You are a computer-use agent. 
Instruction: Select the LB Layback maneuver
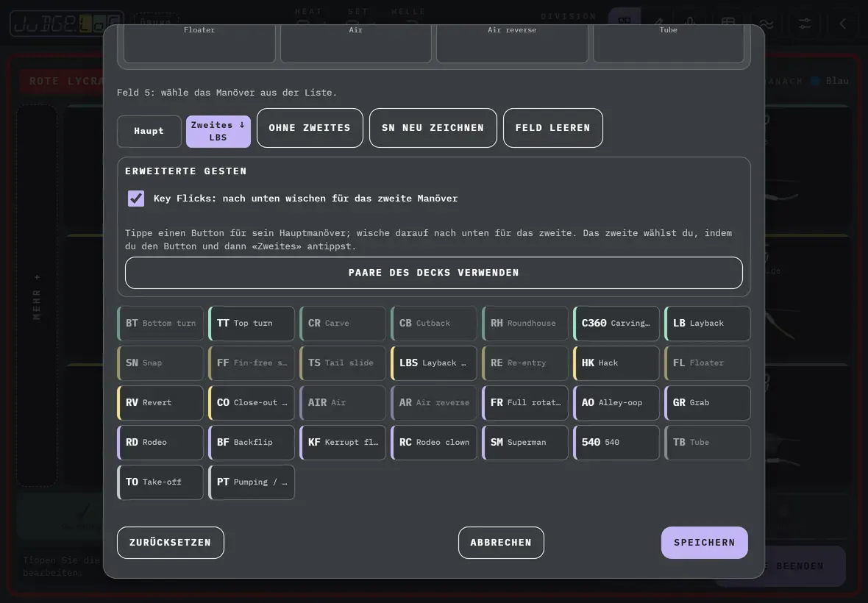point(708,323)
